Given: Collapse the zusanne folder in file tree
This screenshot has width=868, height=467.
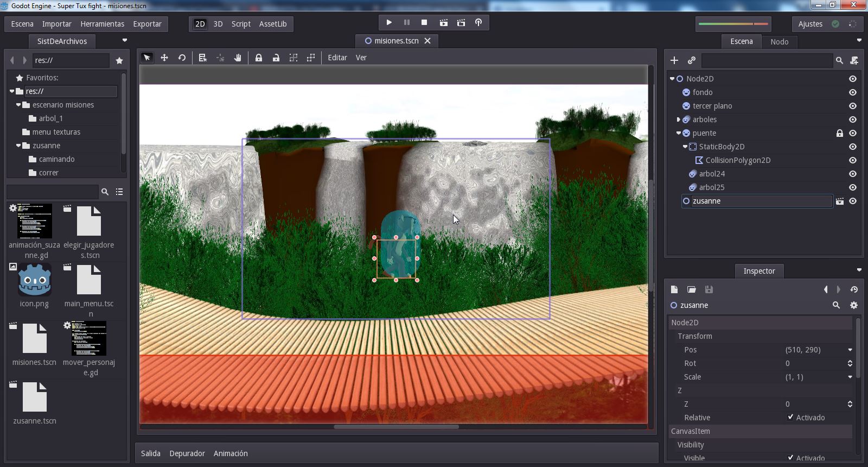Looking at the screenshot, I should point(18,146).
